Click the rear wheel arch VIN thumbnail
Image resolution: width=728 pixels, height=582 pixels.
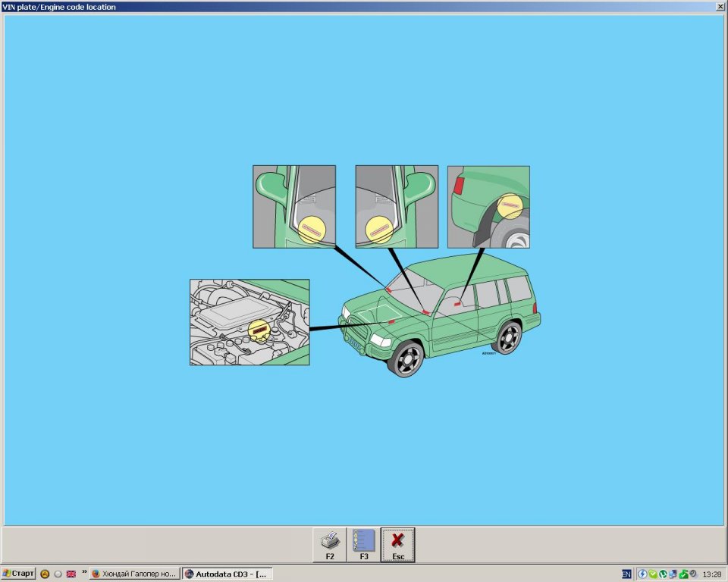coord(488,207)
